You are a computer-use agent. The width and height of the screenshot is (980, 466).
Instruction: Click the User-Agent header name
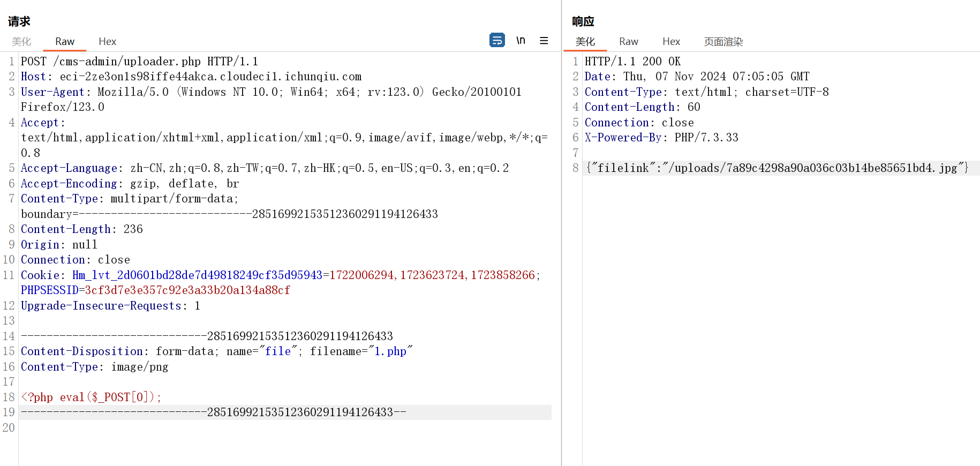pyautogui.click(x=52, y=92)
